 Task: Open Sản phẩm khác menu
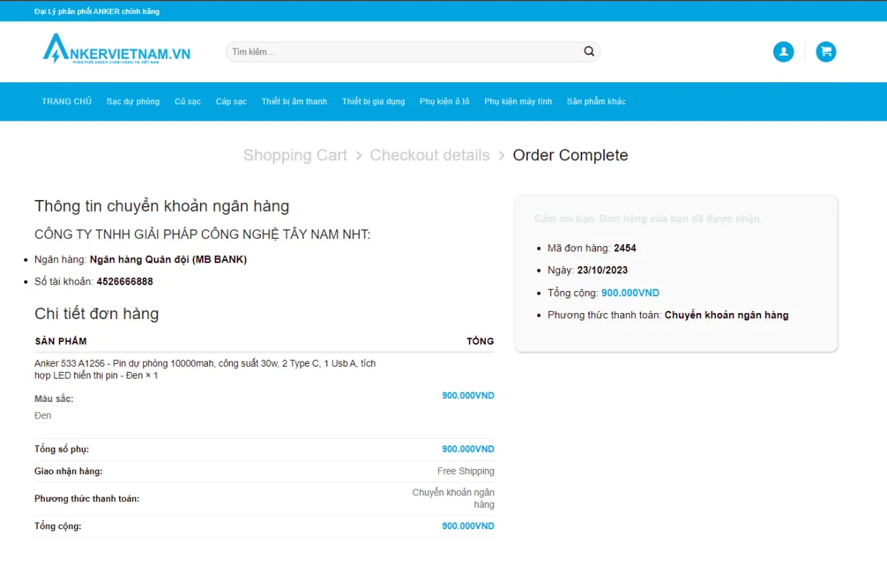click(596, 101)
